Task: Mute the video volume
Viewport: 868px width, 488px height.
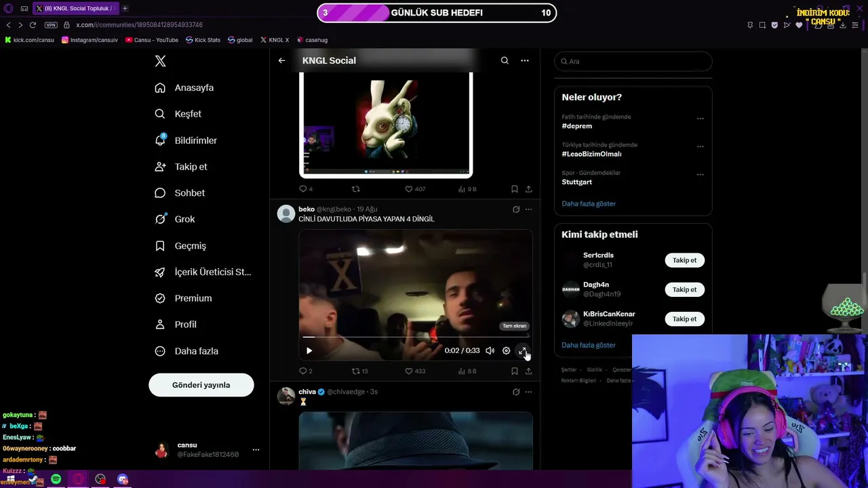Action: click(490, 350)
